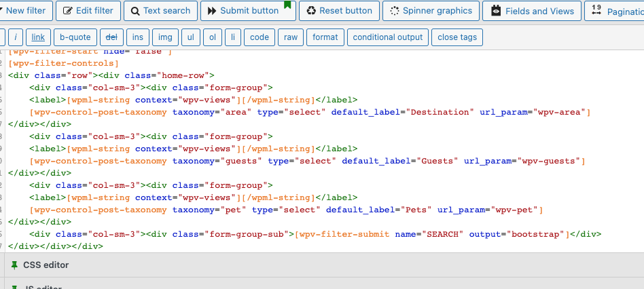Click the New filter button
Screen dimensions: 644x289
click(26, 11)
